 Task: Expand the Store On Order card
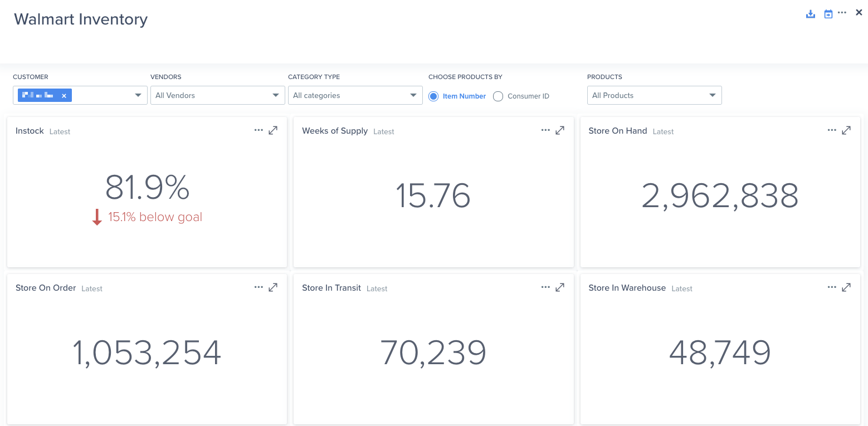(273, 287)
